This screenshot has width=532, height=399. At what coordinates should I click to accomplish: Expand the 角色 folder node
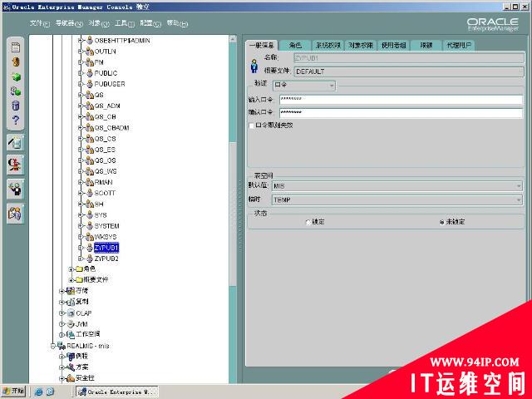[71, 269]
